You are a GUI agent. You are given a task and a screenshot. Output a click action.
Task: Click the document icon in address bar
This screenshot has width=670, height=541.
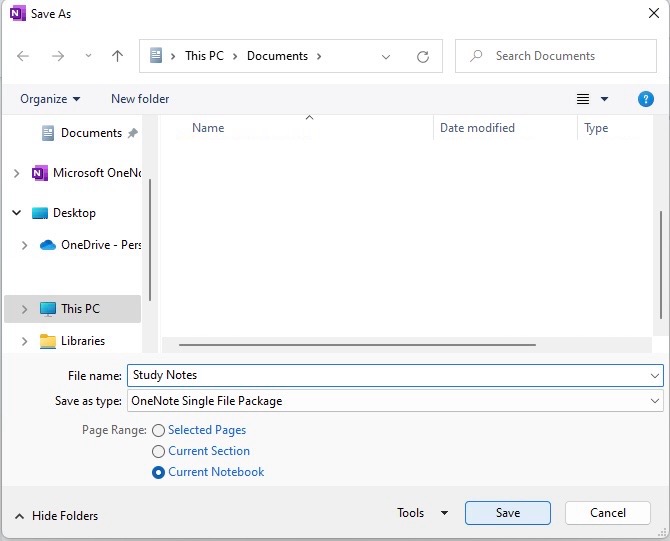[156, 56]
